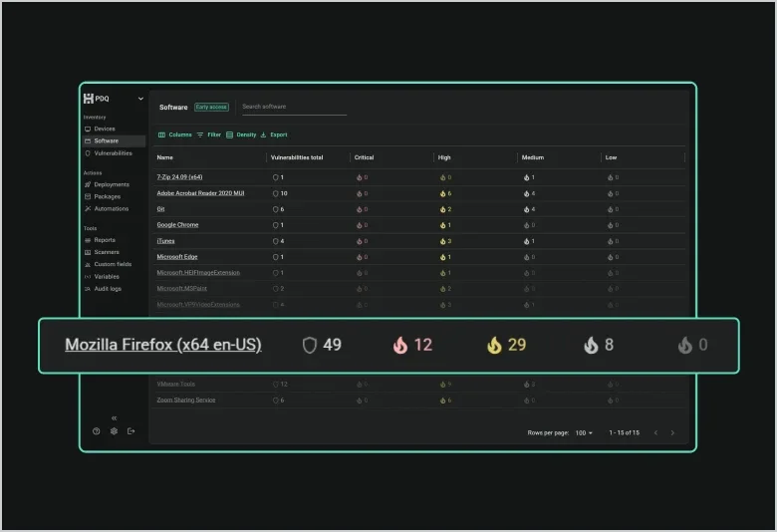Open help via the question mark icon

pos(97,431)
